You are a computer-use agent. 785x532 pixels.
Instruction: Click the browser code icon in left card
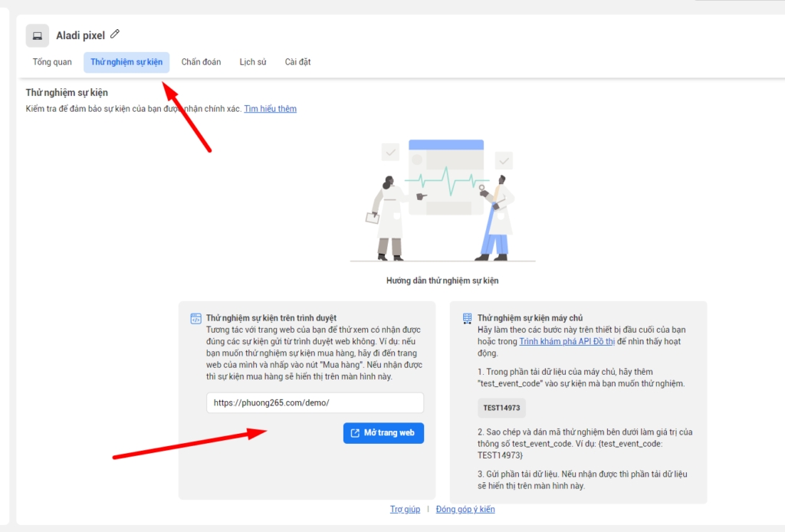click(195, 318)
